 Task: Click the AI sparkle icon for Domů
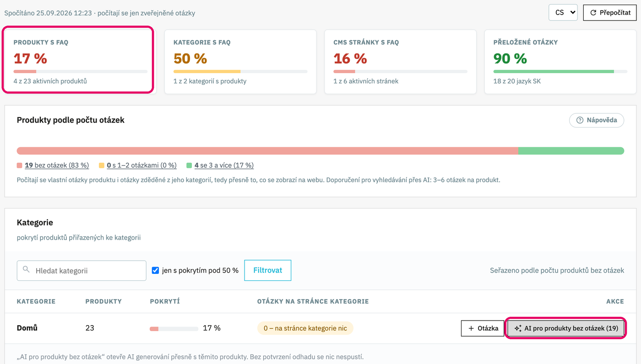[518, 328]
